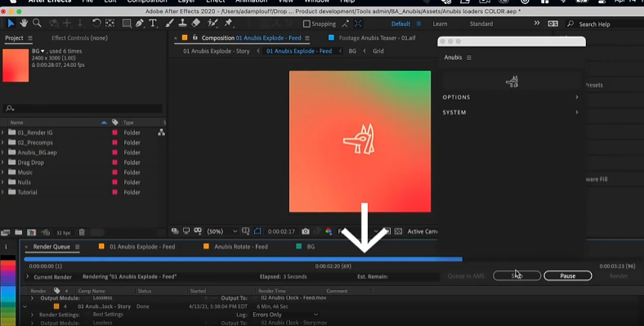Select the Pan Behind anchor point tool
The height and width of the screenshot is (326, 644).
(x=110, y=24)
